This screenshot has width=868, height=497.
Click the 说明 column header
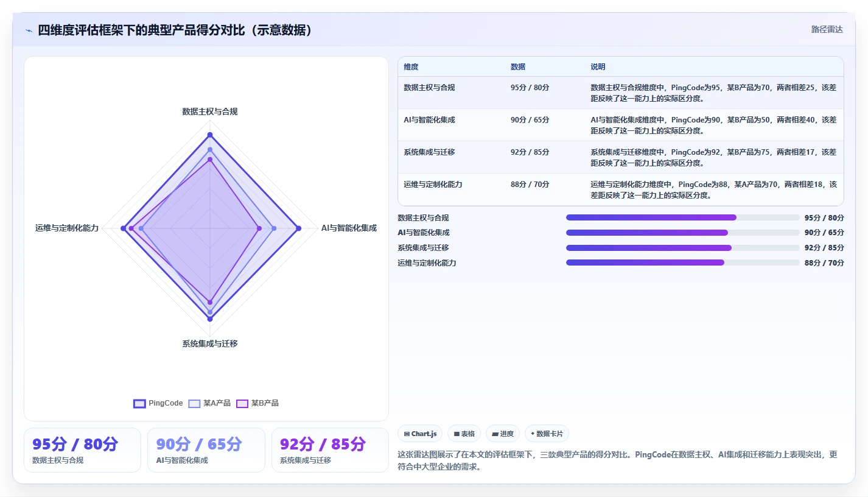pyautogui.click(x=598, y=67)
